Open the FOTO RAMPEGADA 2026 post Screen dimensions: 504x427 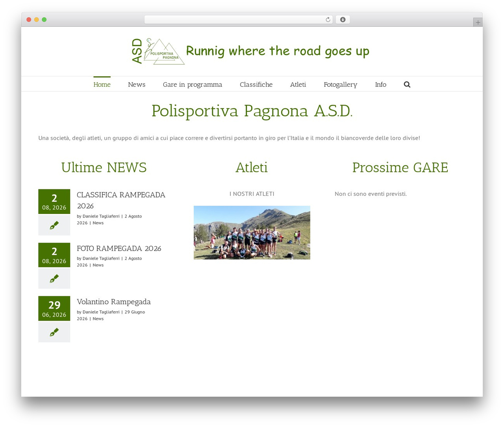click(119, 248)
